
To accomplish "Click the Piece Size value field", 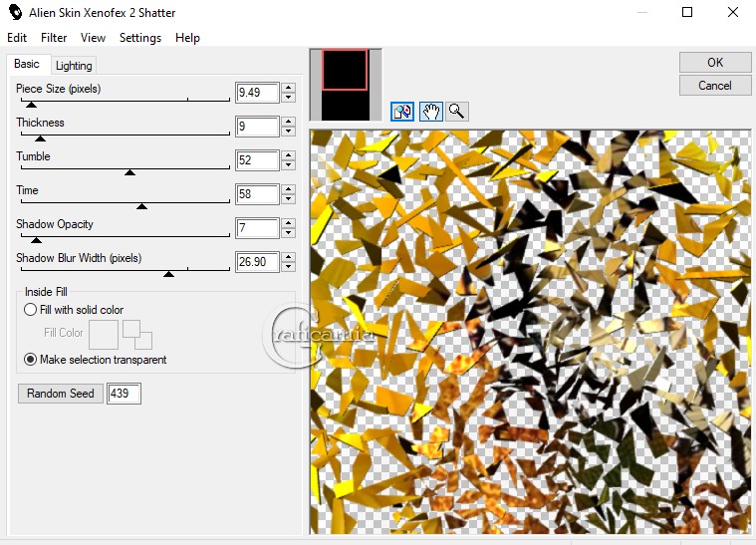I will click(x=257, y=93).
